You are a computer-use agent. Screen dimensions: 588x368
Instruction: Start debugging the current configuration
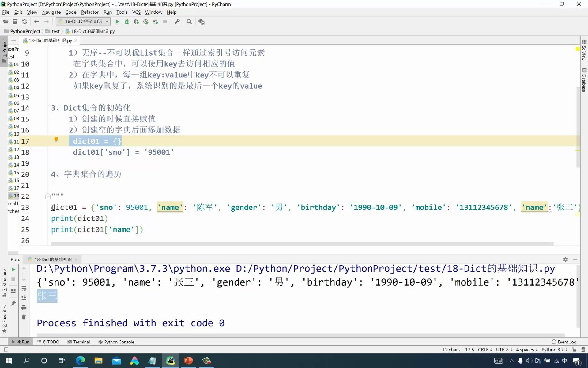126,21
